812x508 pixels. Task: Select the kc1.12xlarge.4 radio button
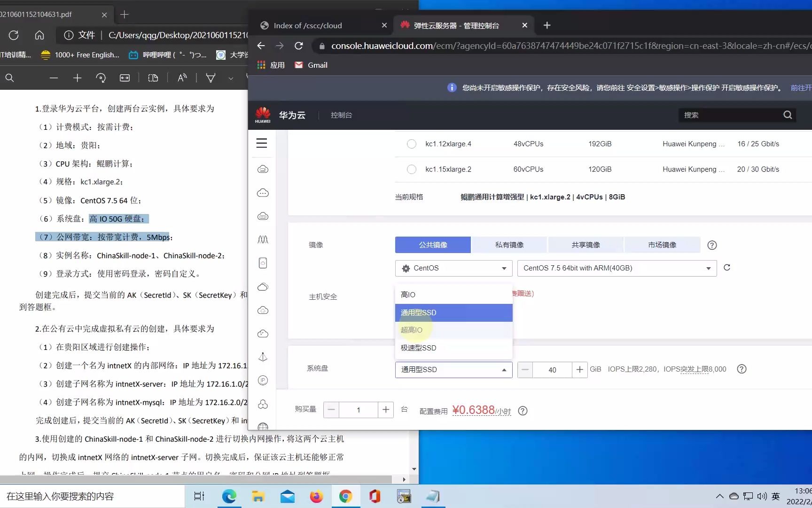pos(412,144)
